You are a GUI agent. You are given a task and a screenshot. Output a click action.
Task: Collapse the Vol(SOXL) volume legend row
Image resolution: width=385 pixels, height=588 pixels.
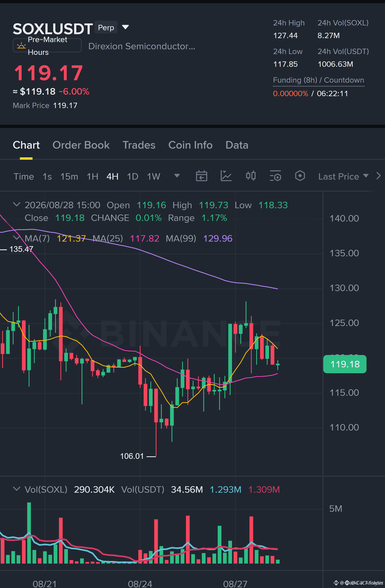pyautogui.click(x=16, y=489)
